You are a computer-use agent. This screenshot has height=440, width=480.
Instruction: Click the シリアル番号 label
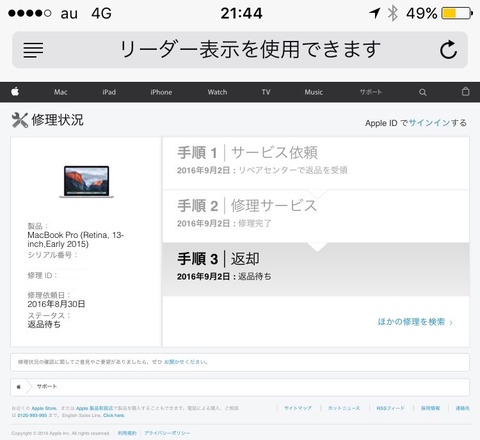tap(52, 255)
